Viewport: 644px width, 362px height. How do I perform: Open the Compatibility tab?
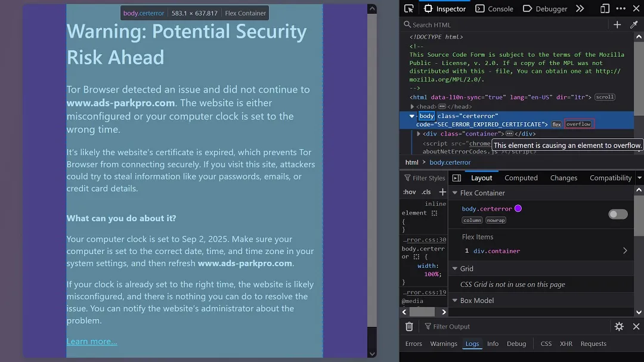[611, 178]
